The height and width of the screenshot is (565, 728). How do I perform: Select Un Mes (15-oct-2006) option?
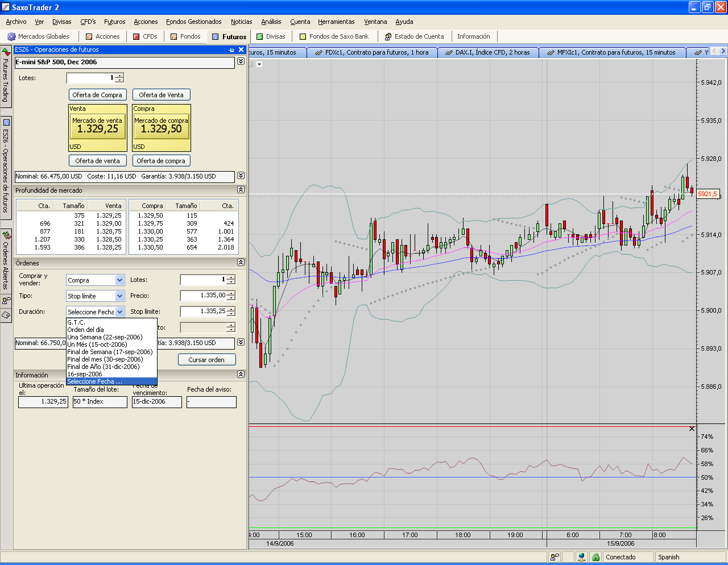coord(111,344)
